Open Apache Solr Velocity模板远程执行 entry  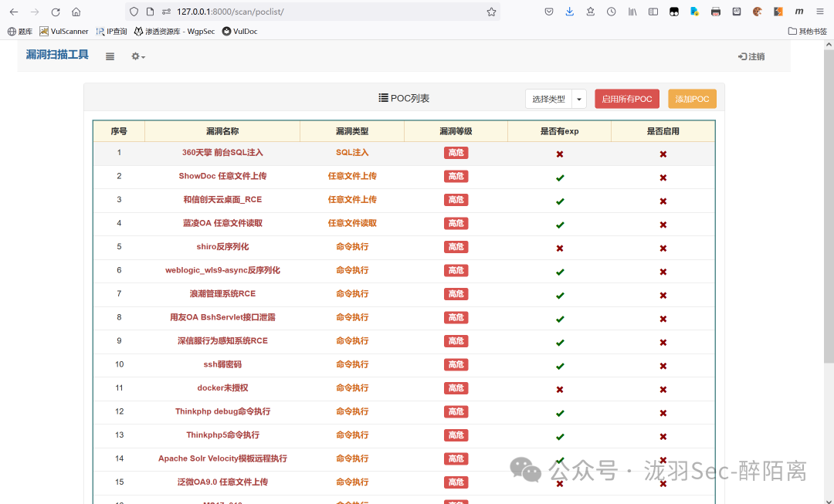tap(222, 458)
